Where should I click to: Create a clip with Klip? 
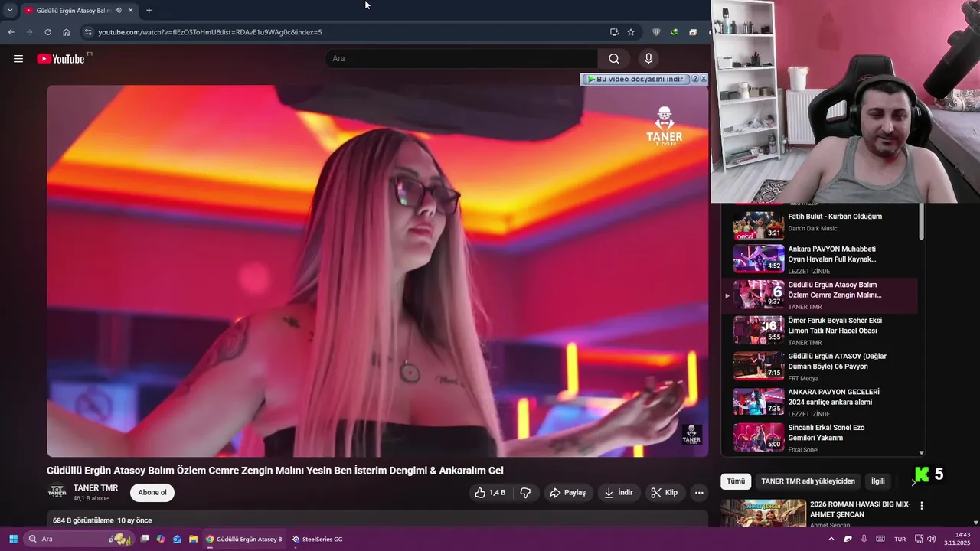[665, 493]
